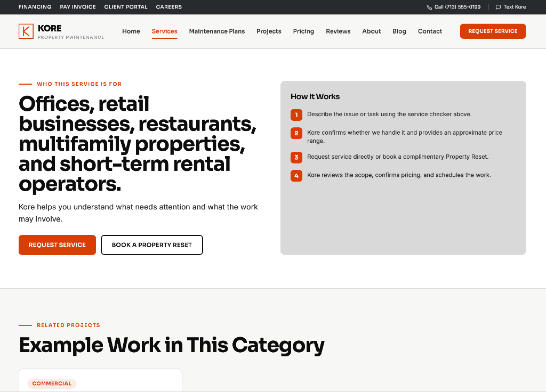Click the Kore K logo icon
The image size is (546, 392).
pyautogui.click(x=26, y=31)
